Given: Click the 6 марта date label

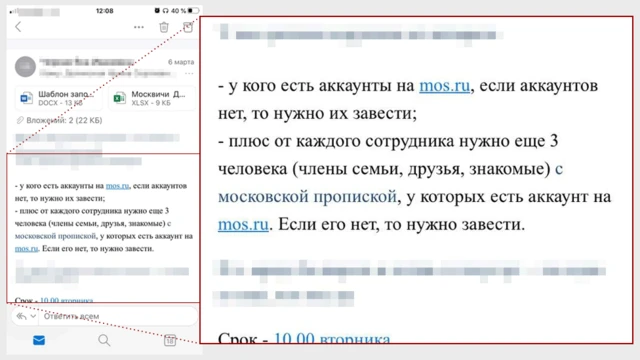Looking at the screenshot, I should tap(181, 62).
